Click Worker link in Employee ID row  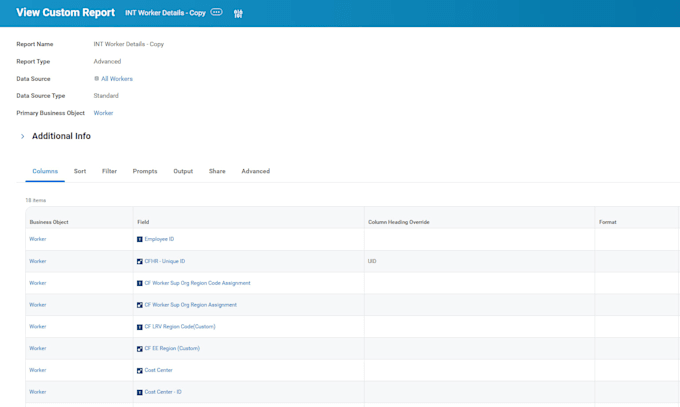[38, 239]
